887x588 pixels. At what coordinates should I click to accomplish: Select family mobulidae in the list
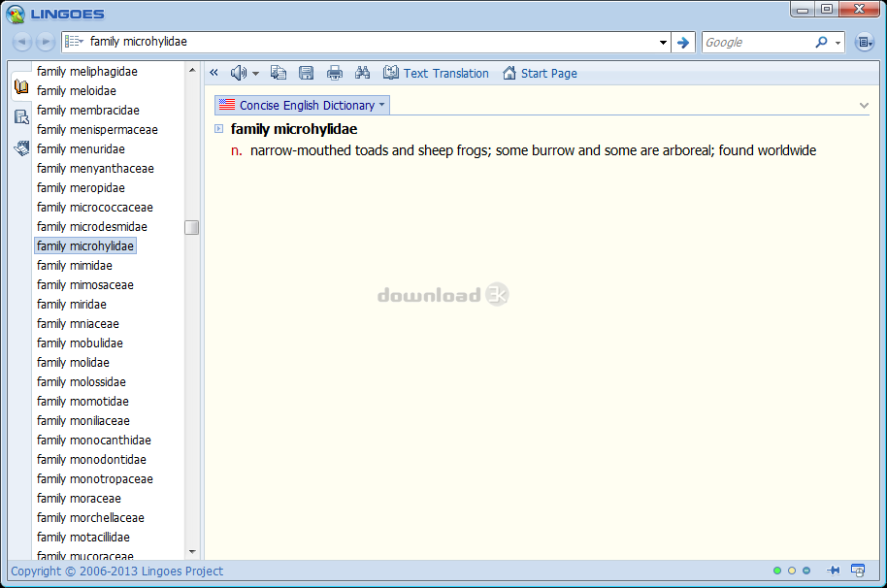80,343
